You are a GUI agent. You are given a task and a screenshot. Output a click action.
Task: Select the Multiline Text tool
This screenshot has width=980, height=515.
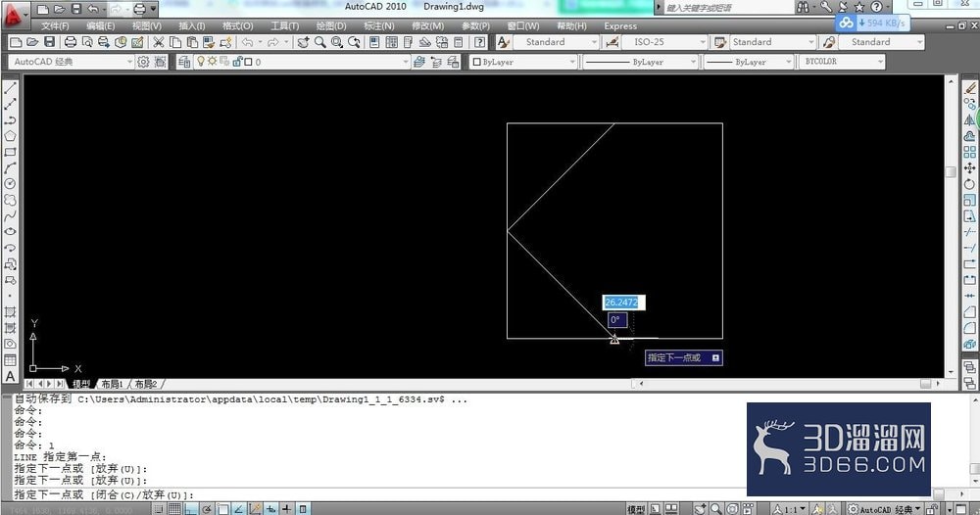[x=10, y=376]
